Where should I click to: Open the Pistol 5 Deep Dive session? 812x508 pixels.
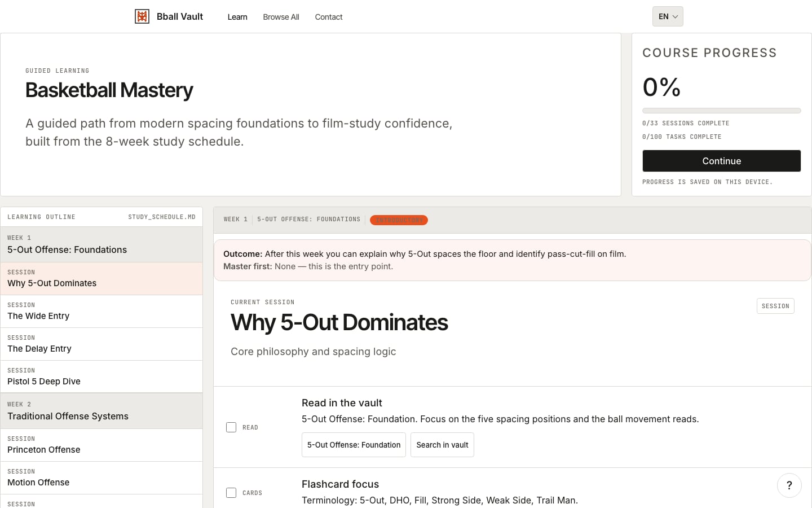coord(101,376)
